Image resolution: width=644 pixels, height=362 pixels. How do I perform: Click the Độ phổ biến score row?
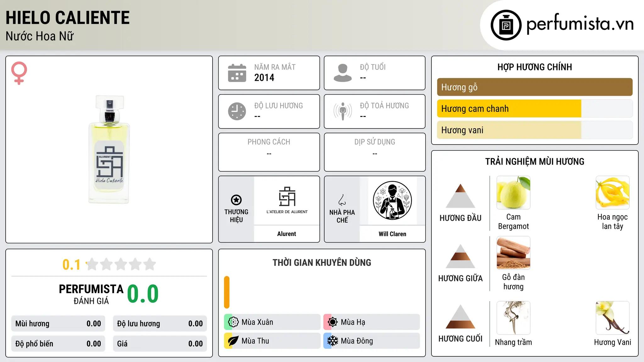point(58,344)
